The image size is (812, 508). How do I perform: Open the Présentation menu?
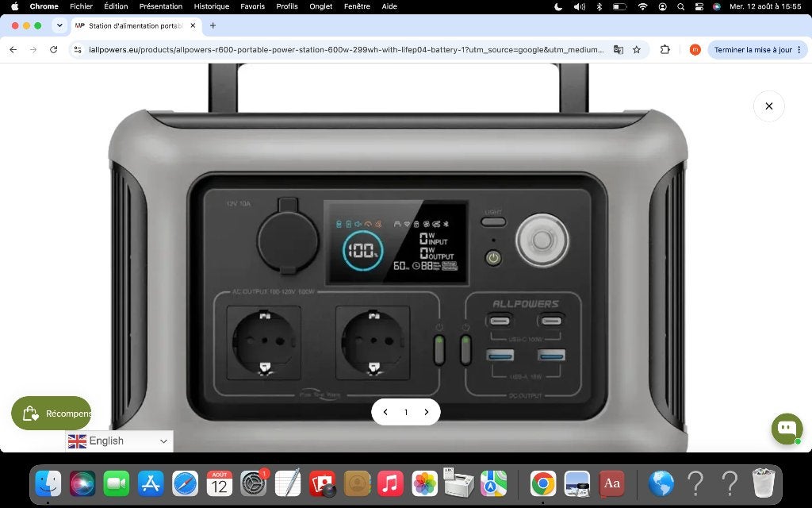pyautogui.click(x=160, y=6)
